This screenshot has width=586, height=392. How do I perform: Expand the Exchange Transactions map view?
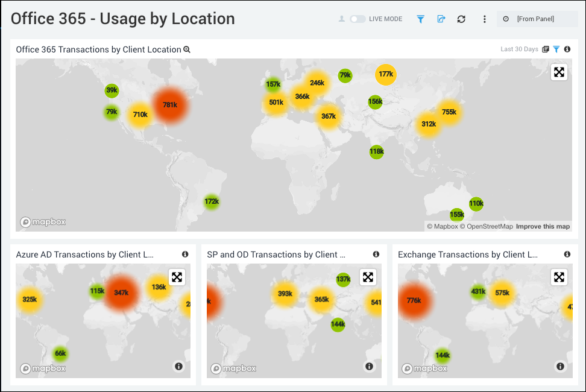coord(559,277)
